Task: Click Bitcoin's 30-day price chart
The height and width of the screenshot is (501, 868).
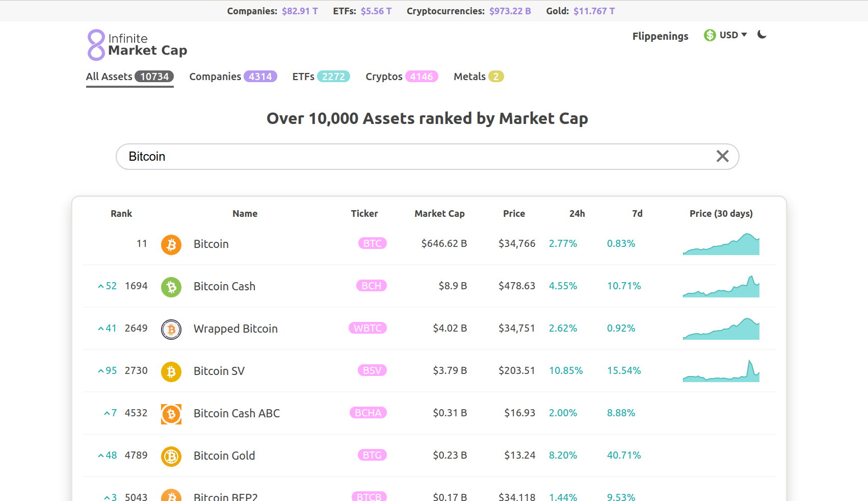Action: (x=721, y=244)
